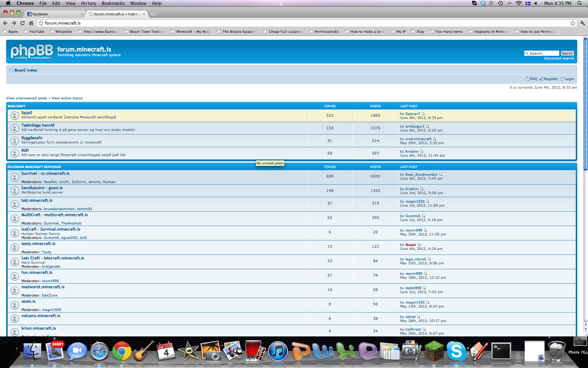Open the Spjall forum

coord(27,113)
